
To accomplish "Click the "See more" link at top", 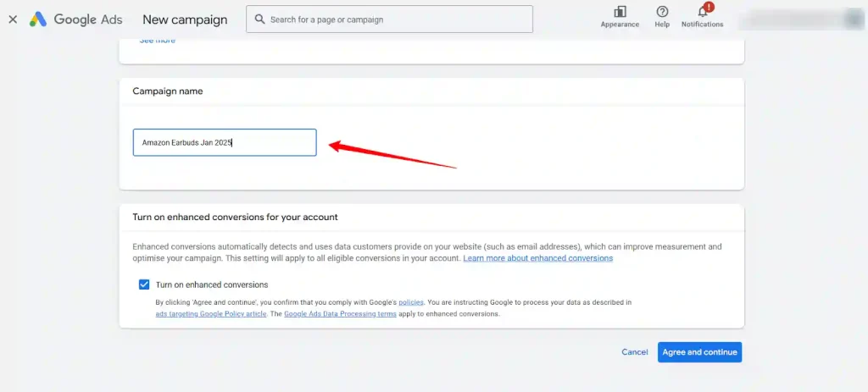I will click(x=157, y=40).
